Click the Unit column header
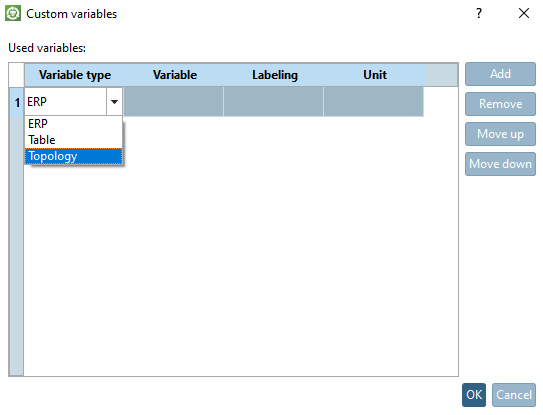 tap(375, 75)
